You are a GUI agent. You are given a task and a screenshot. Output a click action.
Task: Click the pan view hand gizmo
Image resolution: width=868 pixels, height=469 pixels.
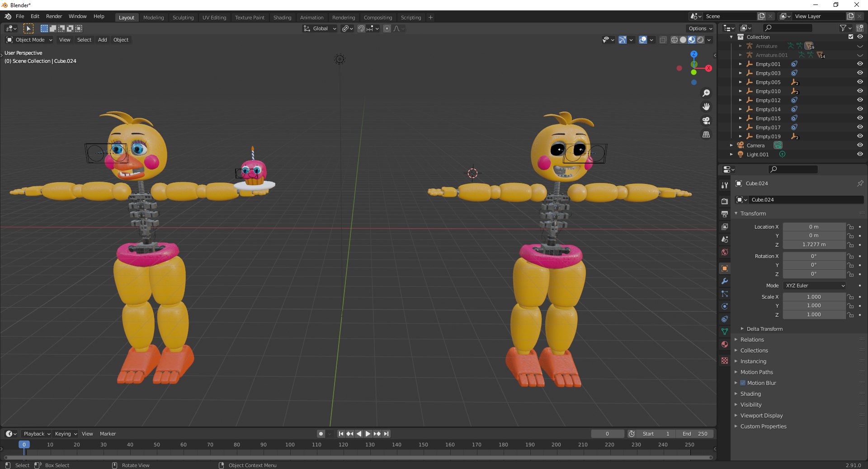click(706, 107)
